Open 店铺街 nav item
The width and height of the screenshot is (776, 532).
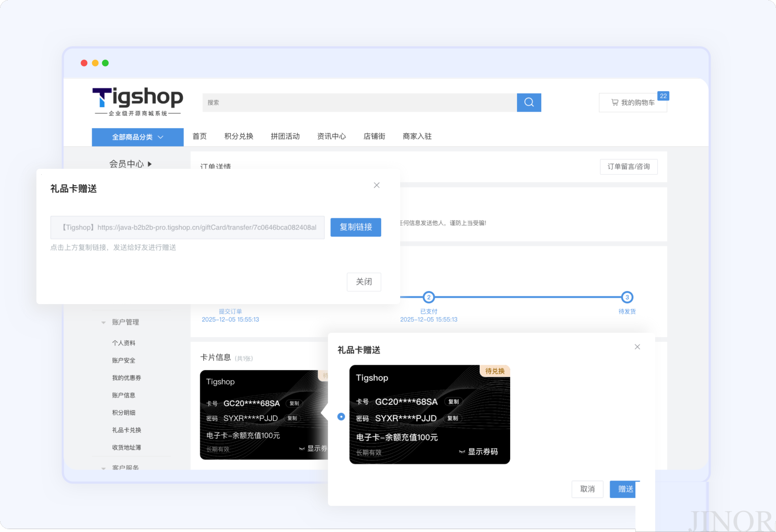tap(374, 136)
